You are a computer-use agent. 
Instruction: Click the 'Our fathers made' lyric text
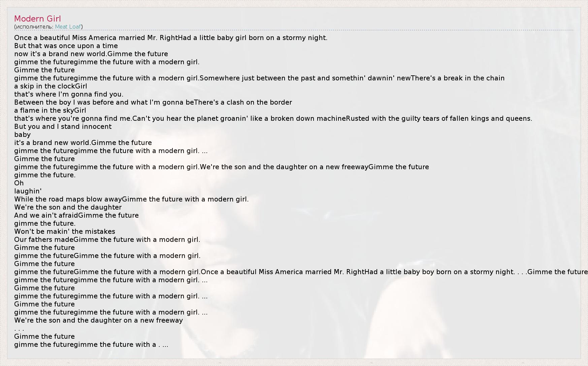[43, 240]
